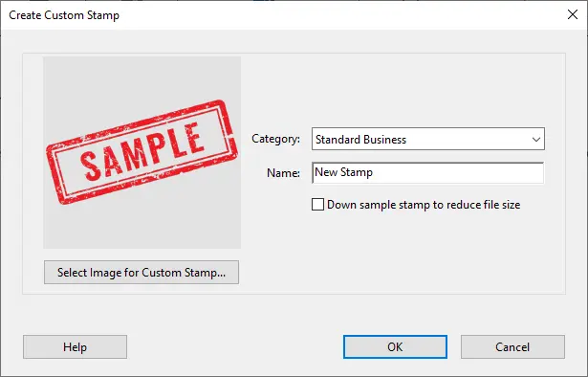Click the SAMPLE stamp preview image
The width and height of the screenshot is (588, 377).
pos(142,152)
